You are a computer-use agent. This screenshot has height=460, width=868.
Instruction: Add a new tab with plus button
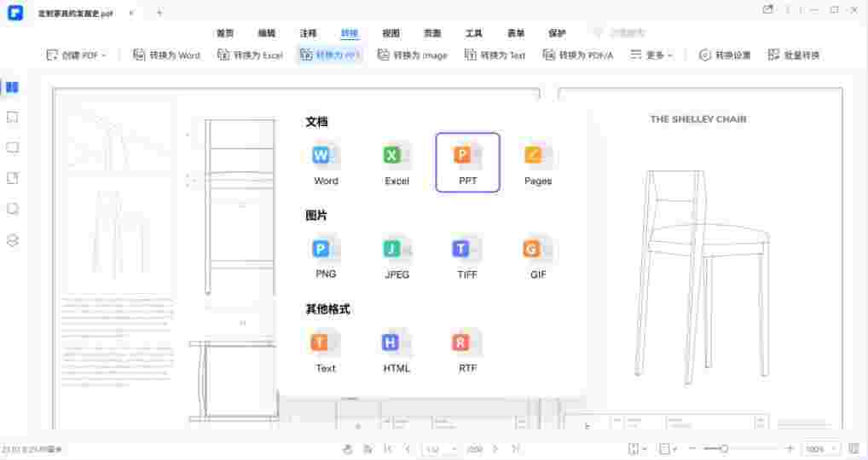coord(159,13)
